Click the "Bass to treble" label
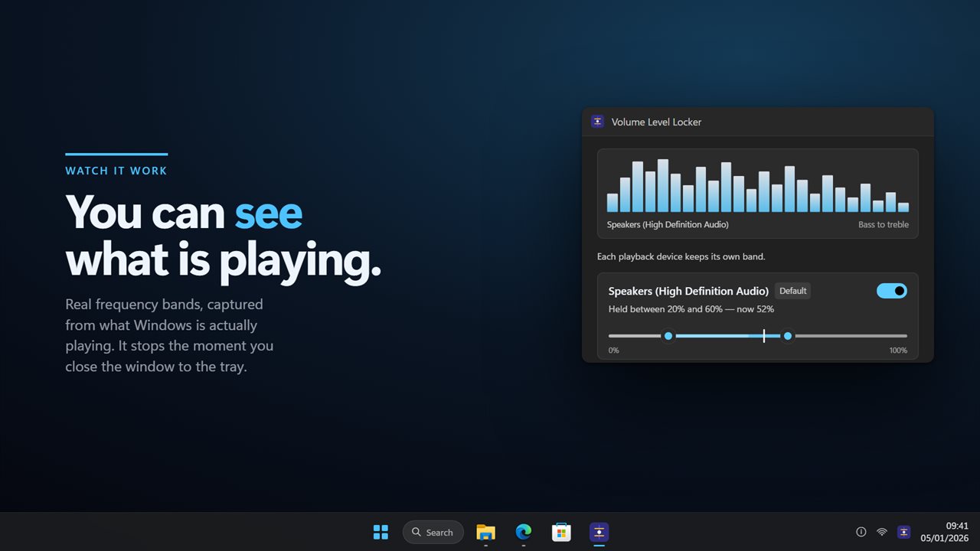 (x=884, y=224)
